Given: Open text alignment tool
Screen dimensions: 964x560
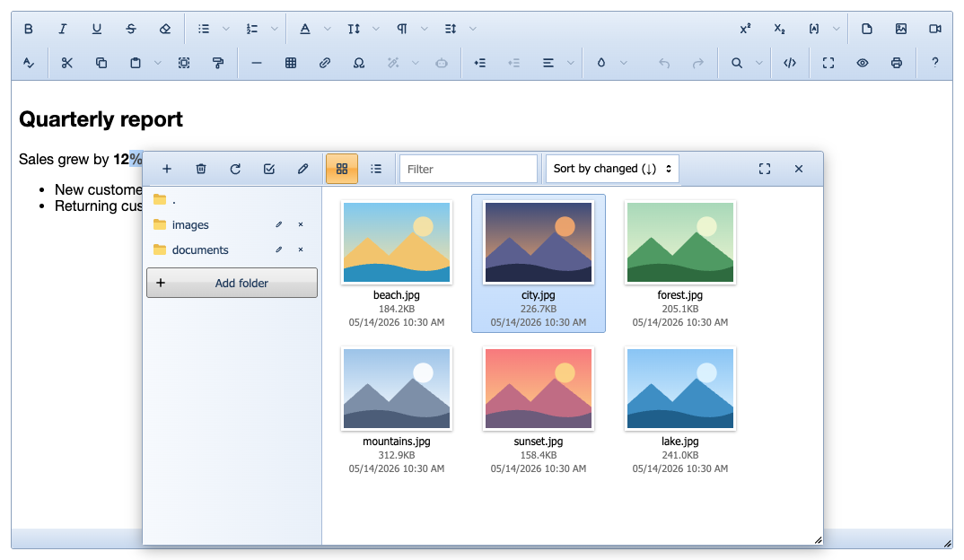Looking at the screenshot, I should 548,63.
